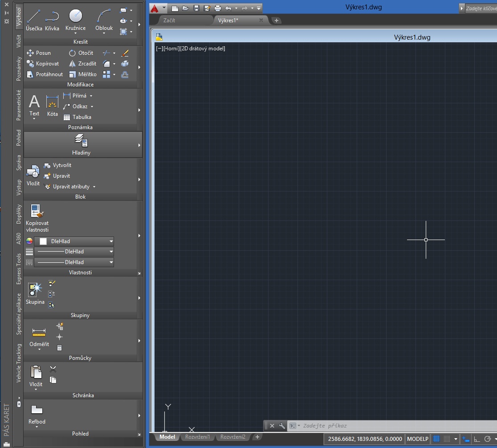Select the Úsečka line tool
Viewport: 497px width, 448px height.
click(x=34, y=20)
